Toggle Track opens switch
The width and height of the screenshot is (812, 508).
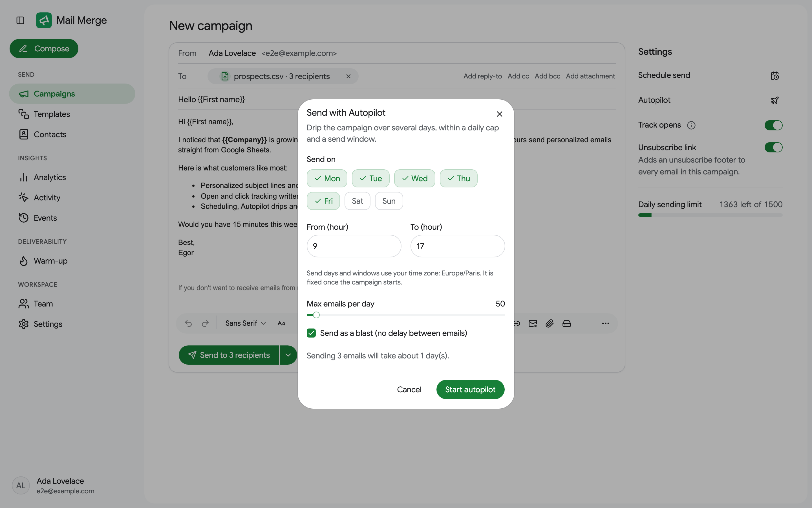(x=773, y=125)
